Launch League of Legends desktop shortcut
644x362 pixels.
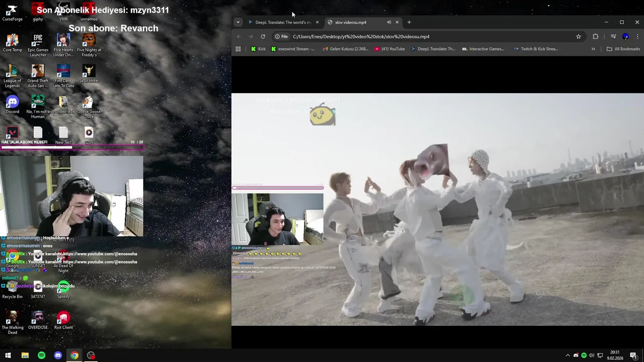point(12,76)
